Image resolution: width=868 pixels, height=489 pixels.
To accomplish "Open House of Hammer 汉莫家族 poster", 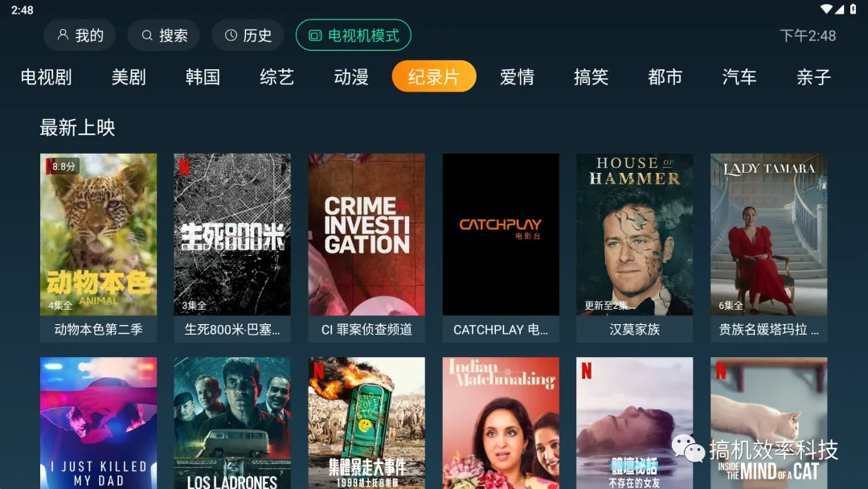I will (x=635, y=248).
